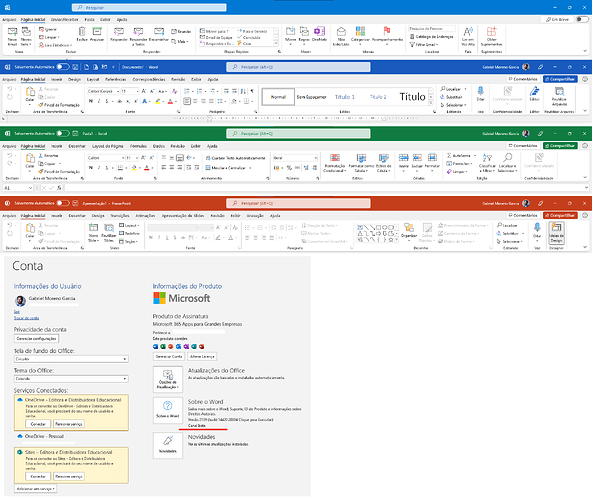Viewport: 592px width, 500px height.
Task: Toggle Salvamento Automático switch in Word
Action: pos(63,67)
